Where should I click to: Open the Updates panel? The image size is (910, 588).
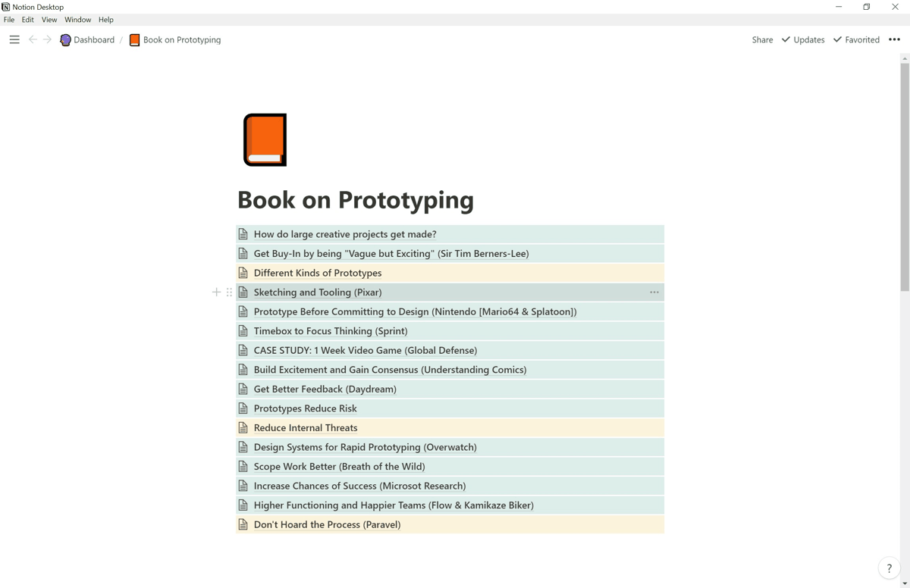(x=803, y=39)
